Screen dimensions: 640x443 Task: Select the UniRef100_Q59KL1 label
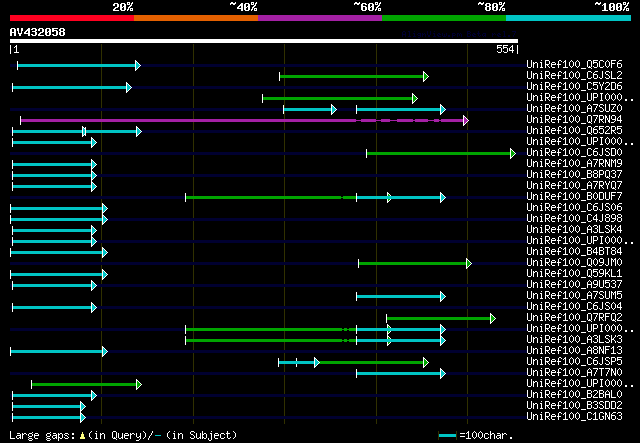click(574, 273)
